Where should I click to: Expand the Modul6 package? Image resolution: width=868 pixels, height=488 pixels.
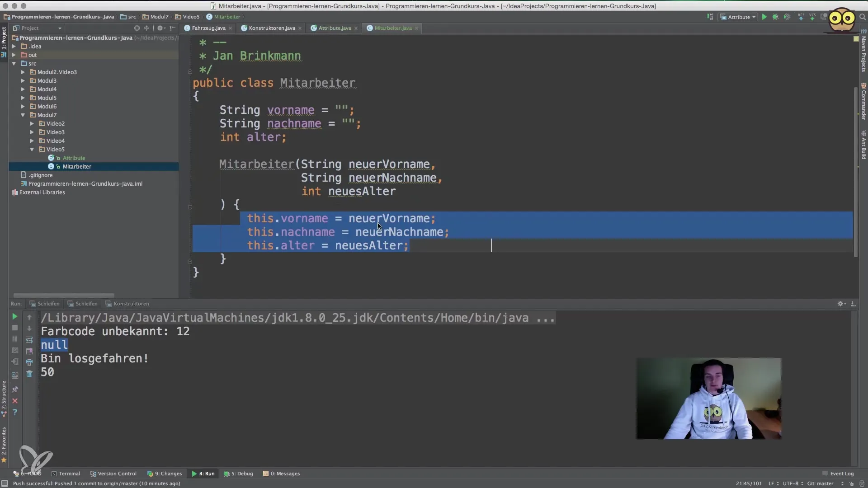click(x=23, y=106)
